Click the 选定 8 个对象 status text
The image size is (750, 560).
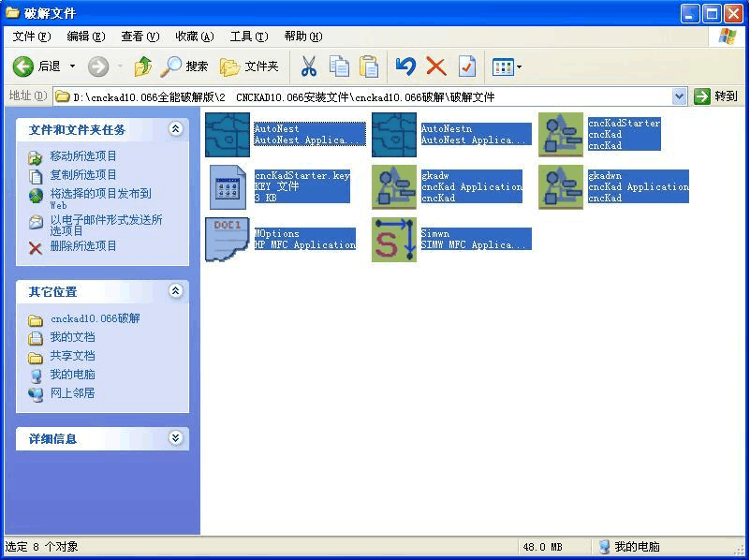(41, 546)
